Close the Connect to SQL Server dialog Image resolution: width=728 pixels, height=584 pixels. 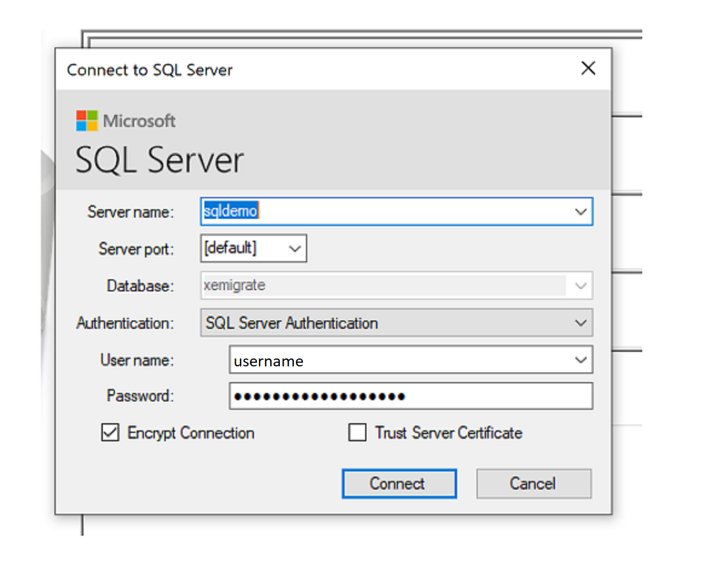587,68
